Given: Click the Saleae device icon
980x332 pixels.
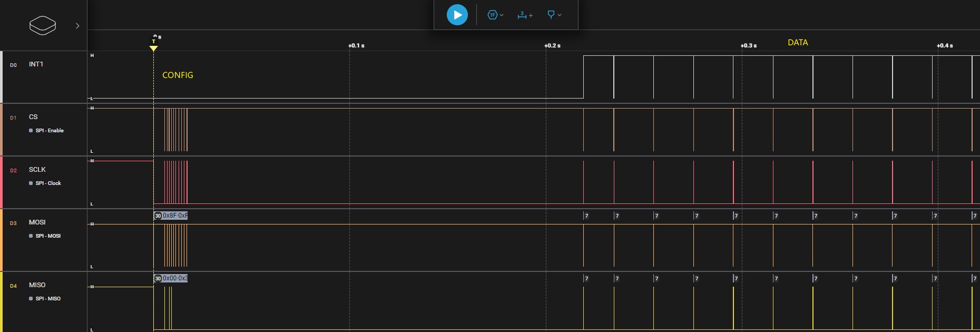Looking at the screenshot, I should (x=43, y=25).
